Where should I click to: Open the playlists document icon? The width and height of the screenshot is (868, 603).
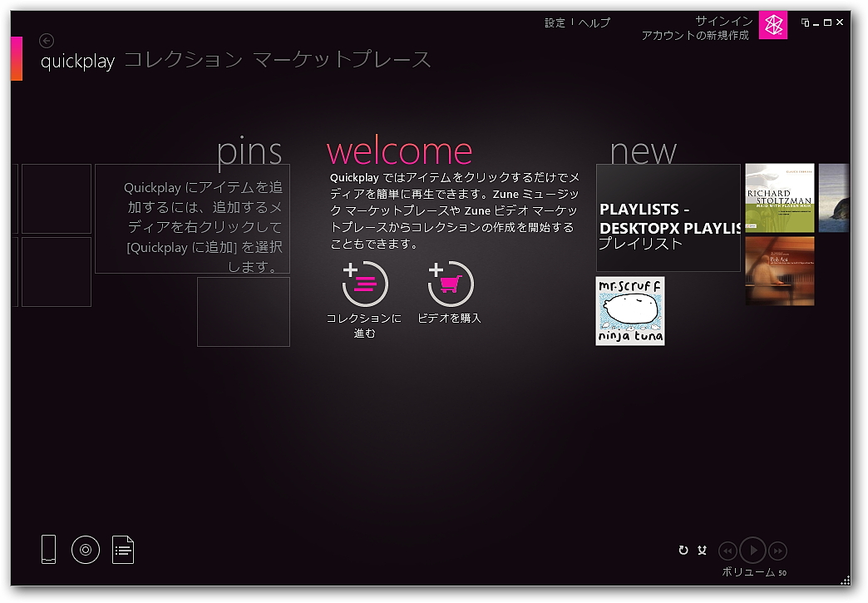[123, 550]
